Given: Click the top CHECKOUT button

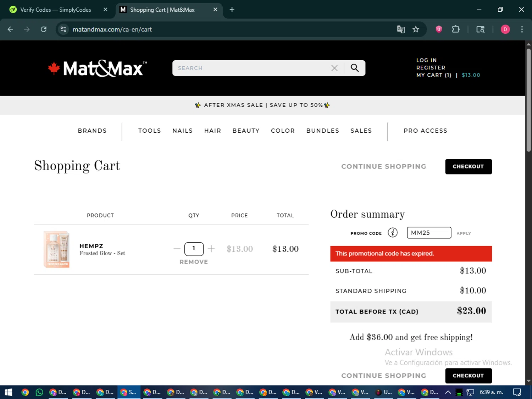Looking at the screenshot, I should [469, 167].
